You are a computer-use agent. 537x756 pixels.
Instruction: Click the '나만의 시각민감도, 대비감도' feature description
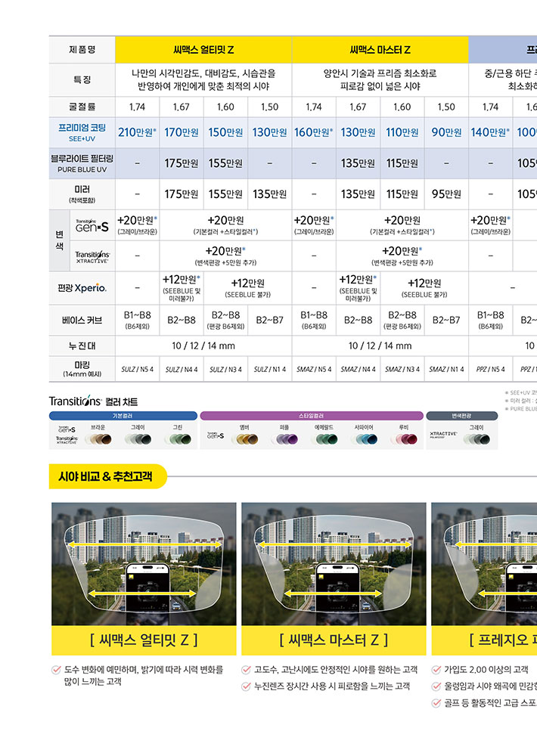coord(203,79)
